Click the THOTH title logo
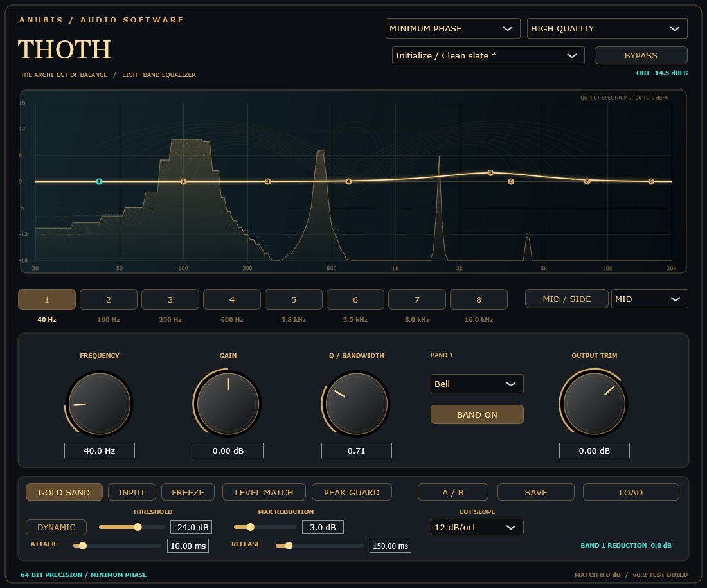This screenshot has width=707, height=588. (64, 49)
